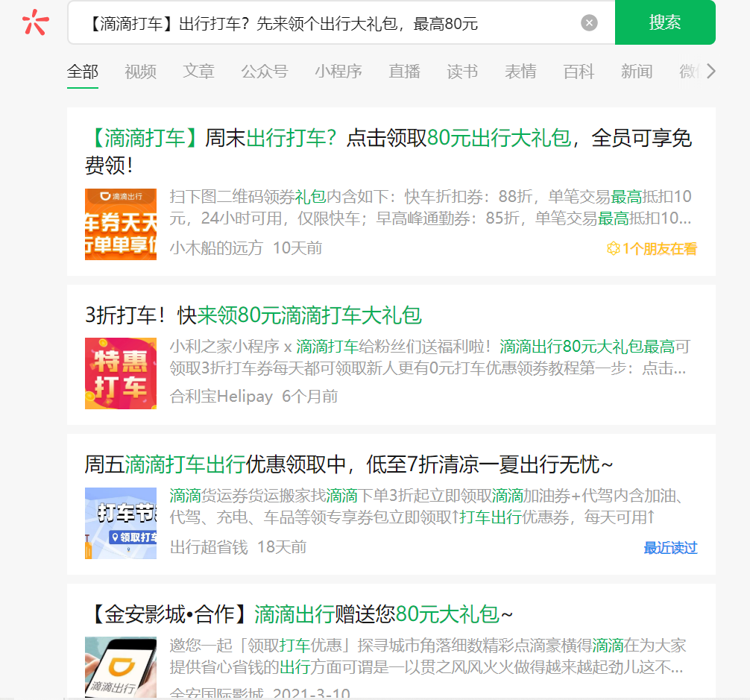Open article 【滴滴打车】周末出行打车 title
The image size is (750, 700).
coord(388,151)
